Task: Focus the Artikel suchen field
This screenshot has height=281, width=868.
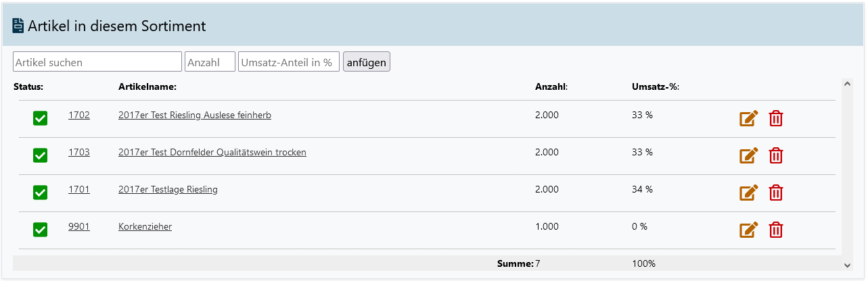Action: [x=97, y=62]
